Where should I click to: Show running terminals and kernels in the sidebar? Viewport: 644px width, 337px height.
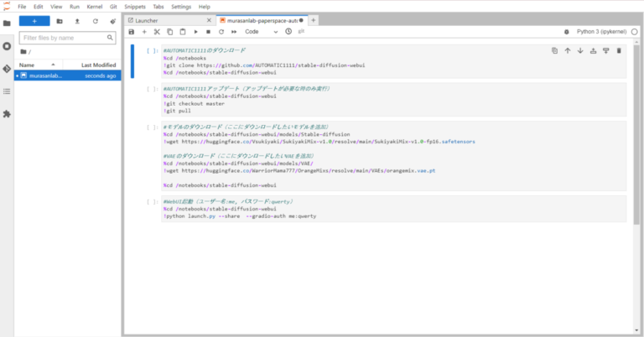pyautogui.click(x=7, y=45)
